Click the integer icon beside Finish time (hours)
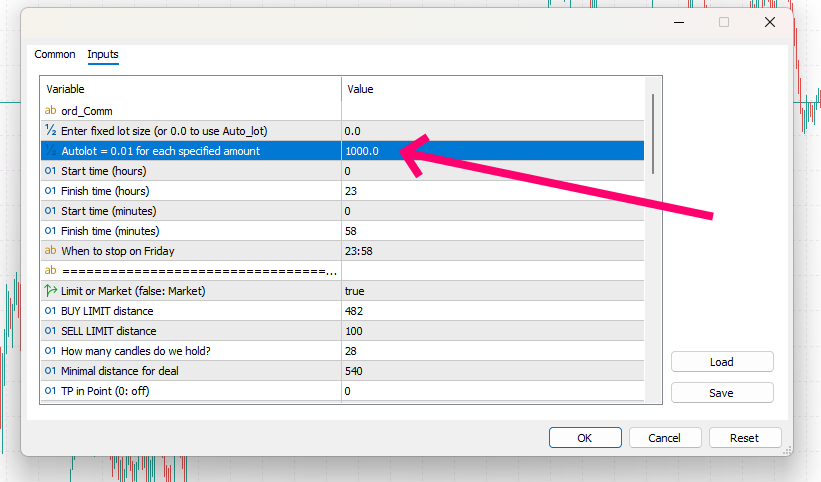The height and width of the screenshot is (482, 821). tap(50, 191)
